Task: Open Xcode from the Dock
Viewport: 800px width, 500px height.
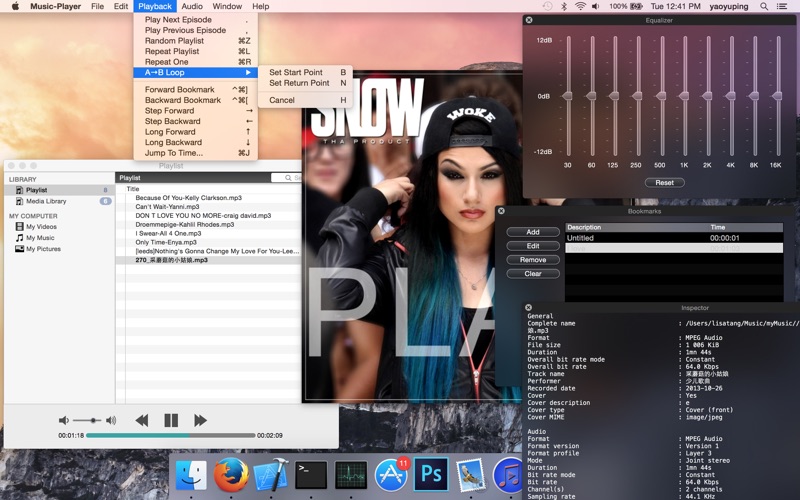Action: pyautogui.click(x=270, y=475)
